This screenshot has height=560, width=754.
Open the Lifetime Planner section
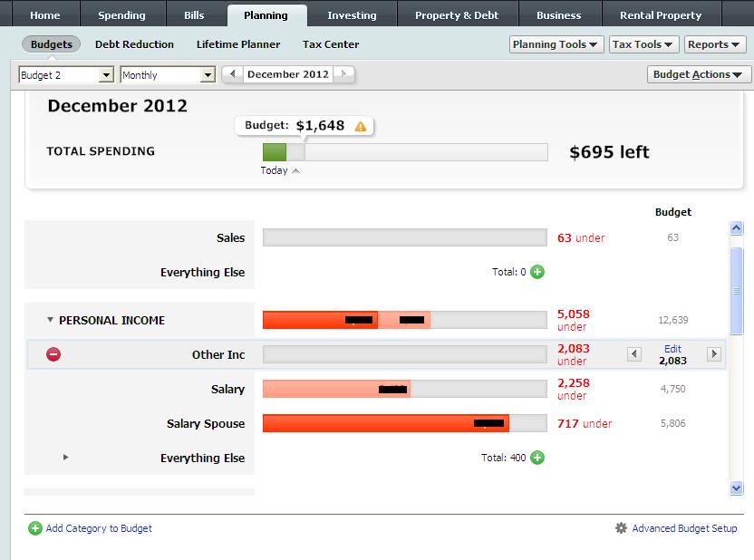tap(238, 44)
